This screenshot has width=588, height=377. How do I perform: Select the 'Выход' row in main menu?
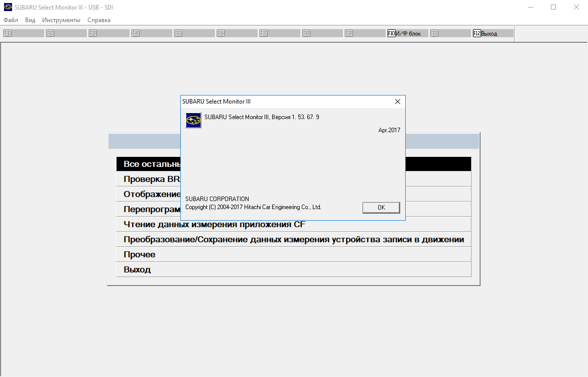click(x=294, y=269)
